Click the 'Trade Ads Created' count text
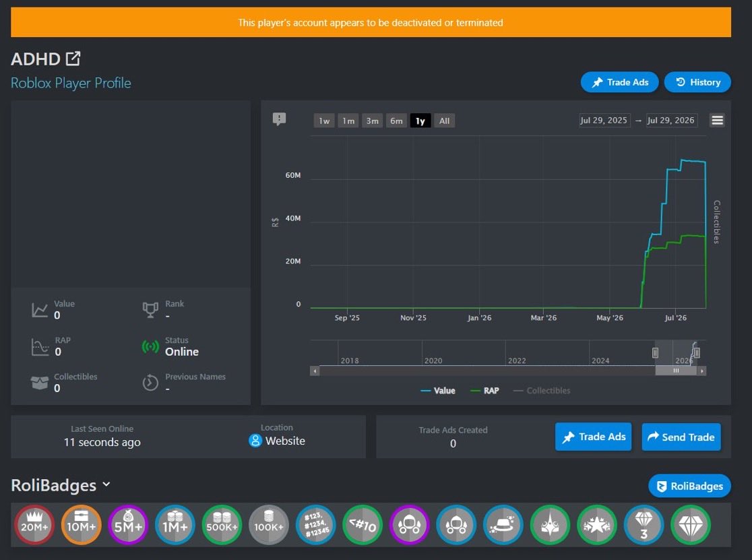 [x=453, y=443]
